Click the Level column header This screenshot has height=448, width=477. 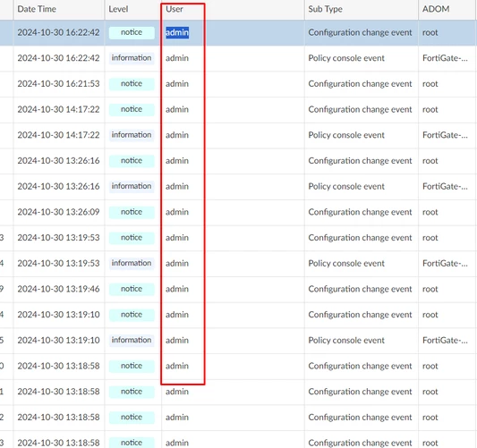118,9
